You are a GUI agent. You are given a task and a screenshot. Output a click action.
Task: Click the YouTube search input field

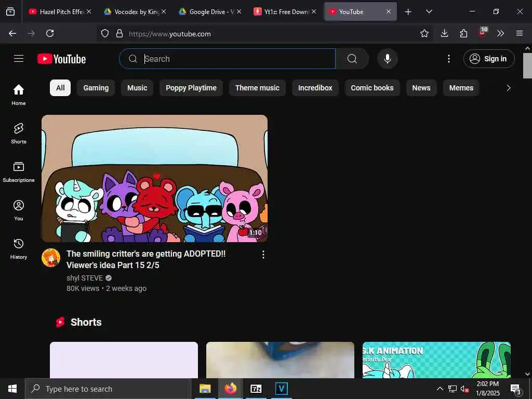tap(228, 59)
